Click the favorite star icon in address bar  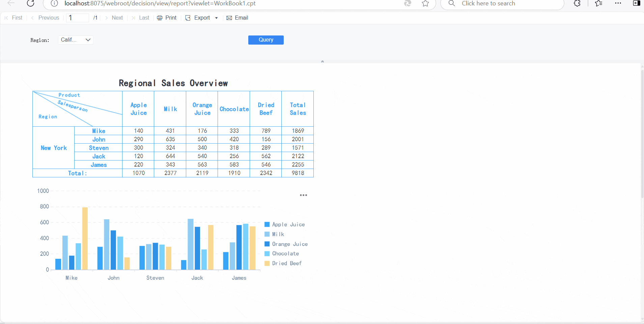tap(425, 3)
